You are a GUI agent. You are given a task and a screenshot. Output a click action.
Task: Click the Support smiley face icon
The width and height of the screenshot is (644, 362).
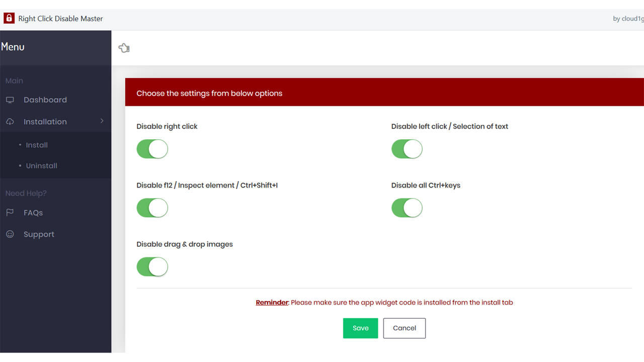point(10,234)
